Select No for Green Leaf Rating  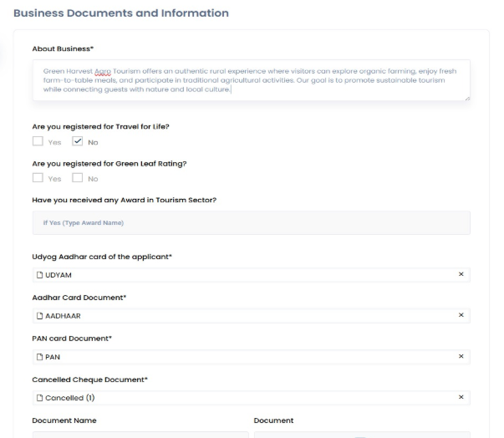point(78,178)
